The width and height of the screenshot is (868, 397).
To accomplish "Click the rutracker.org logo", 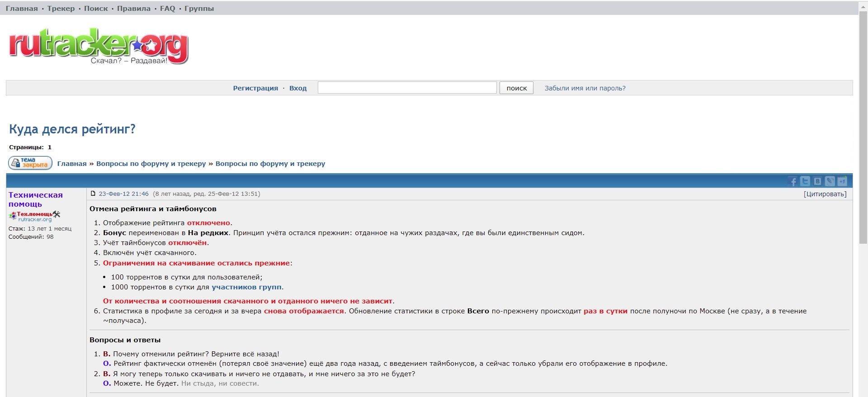I will pyautogui.click(x=99, y=46).
